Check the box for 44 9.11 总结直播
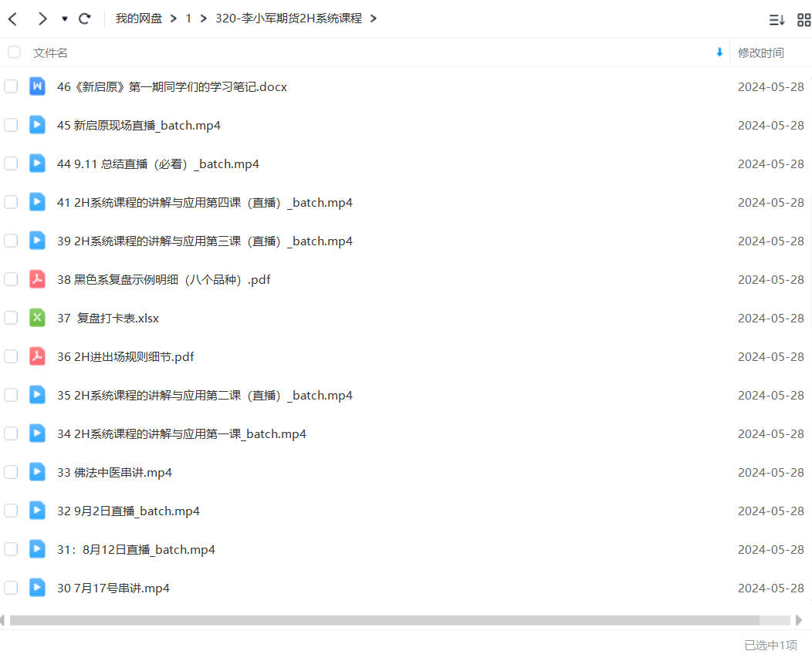812x661 pixels. [x=11, y=164]
